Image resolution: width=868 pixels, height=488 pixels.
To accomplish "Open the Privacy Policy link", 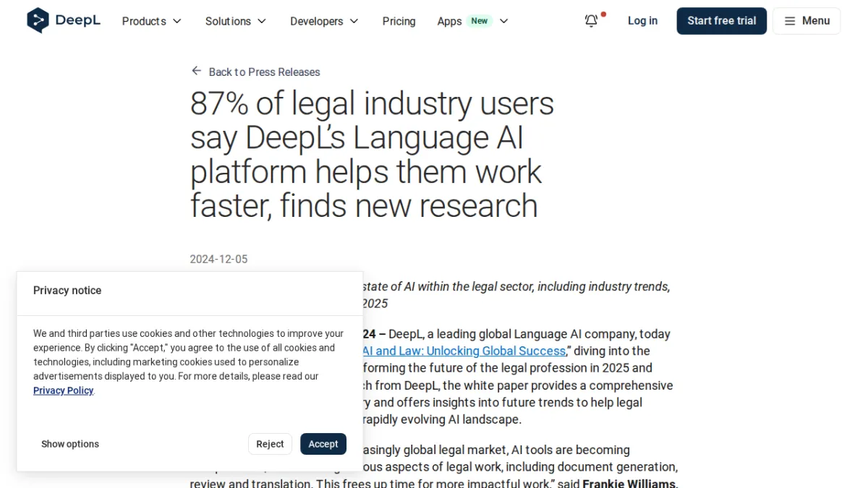I will point(64,390).
